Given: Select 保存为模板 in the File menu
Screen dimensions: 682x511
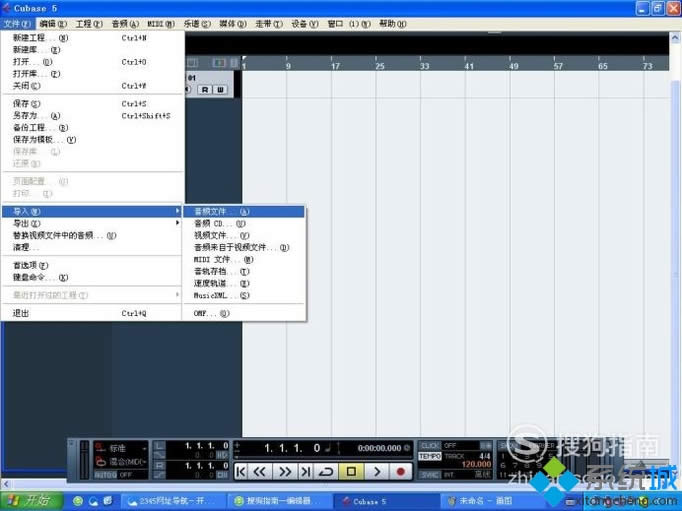Looking at the screenshot, I should click(x=91, y=140).
